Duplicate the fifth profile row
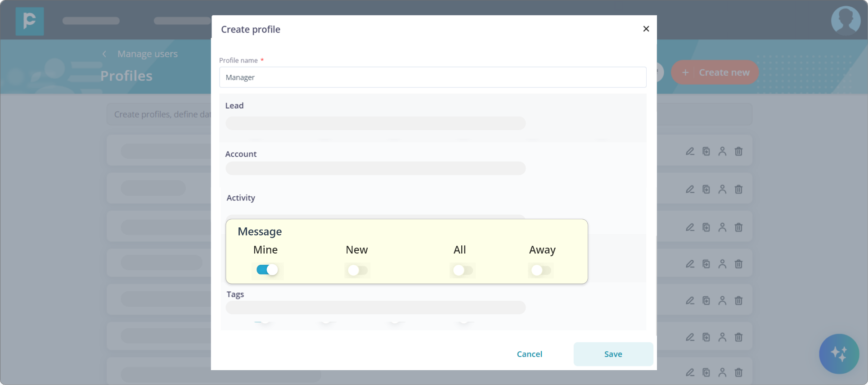Image resolution: width=868 pixels, height=385 pixels. tap(706, 300)
